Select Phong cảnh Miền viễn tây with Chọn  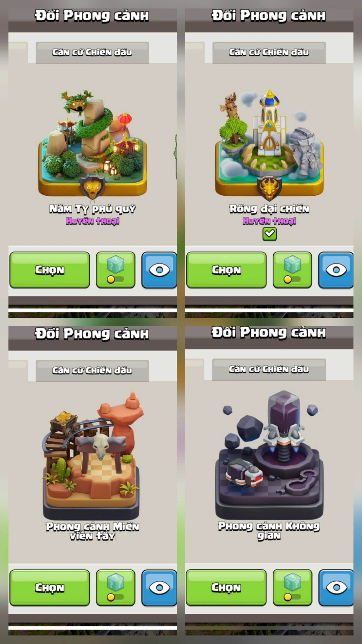tap(50, 588)
